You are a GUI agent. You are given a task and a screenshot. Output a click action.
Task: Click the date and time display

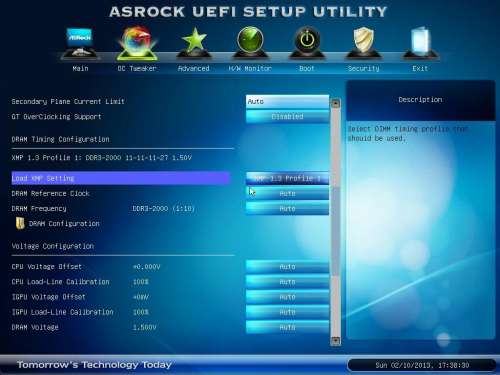(x=422, y=365)
